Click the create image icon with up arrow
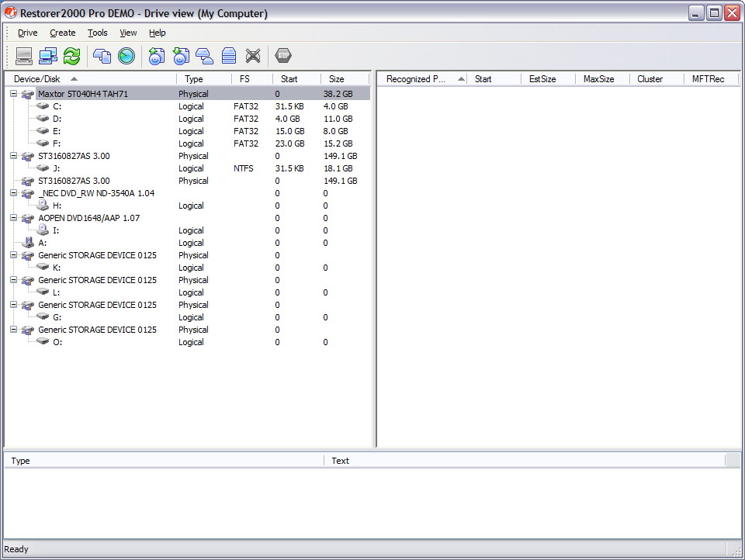Viewport: 745px width, 560px height. click(156, 56)
